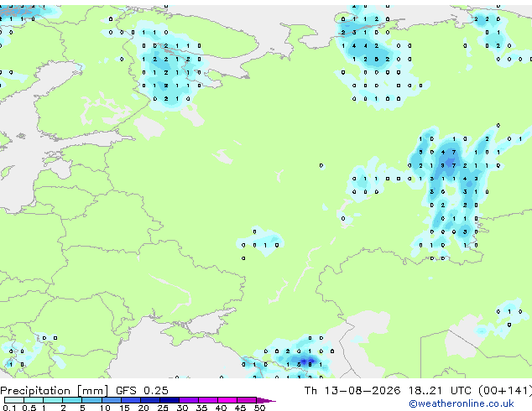Select the 5–10 mm legend swatch
This screenshot has height=411, width=532.
[91, 400]
